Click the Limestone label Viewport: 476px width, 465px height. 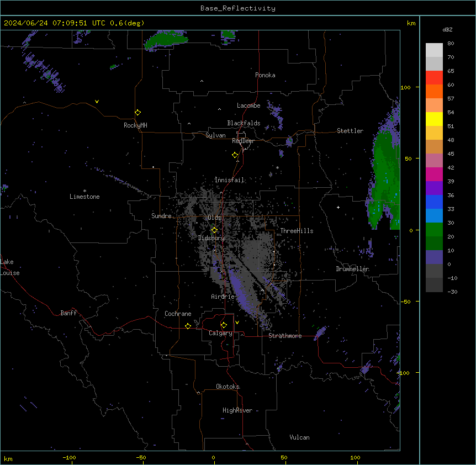coord(84,197)
